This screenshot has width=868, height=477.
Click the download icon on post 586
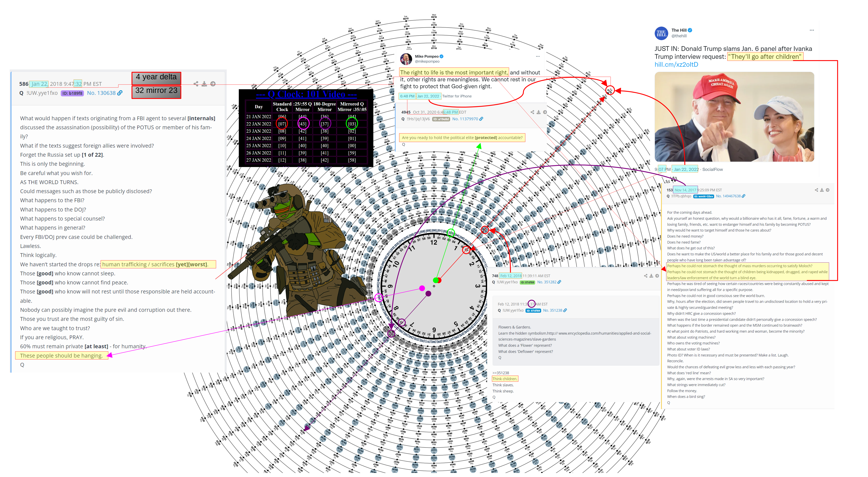coord(204,84)
